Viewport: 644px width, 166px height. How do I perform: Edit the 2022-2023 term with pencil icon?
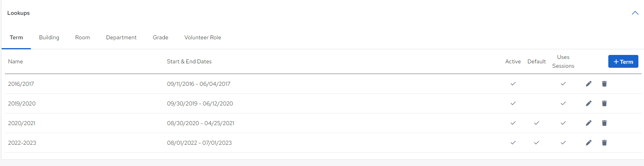(588, 143)
